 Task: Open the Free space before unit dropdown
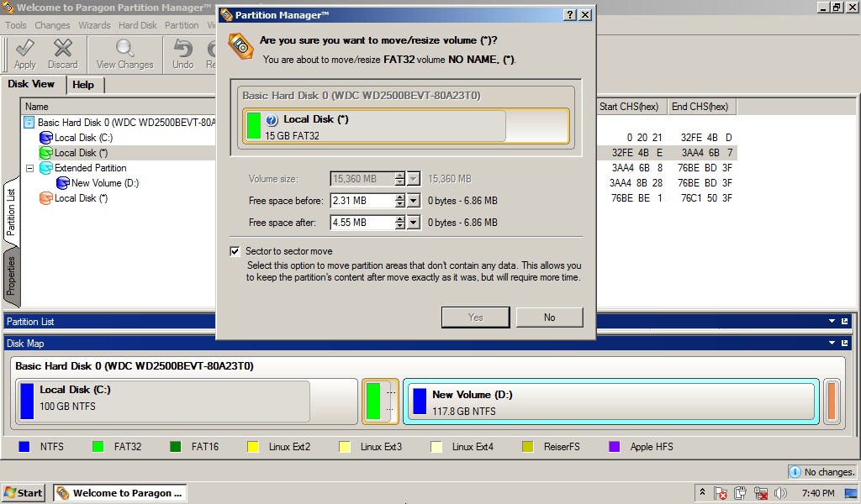(x=414, y=201)
